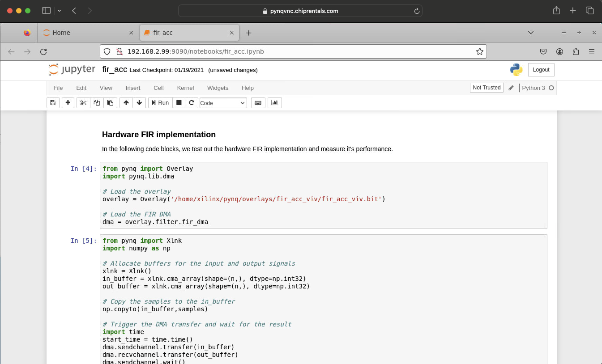Restart the kernel using circular arrow

click(x=192, y=103)
